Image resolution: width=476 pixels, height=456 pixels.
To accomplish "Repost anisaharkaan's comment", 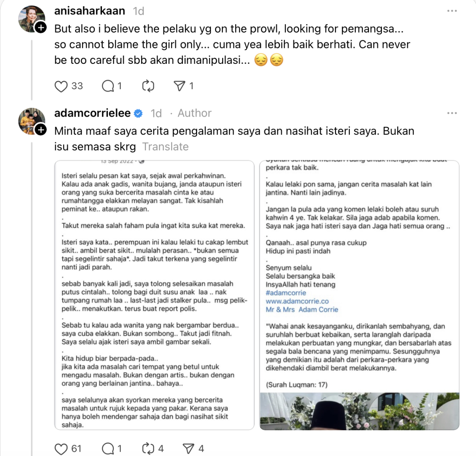I will [148, 86].
